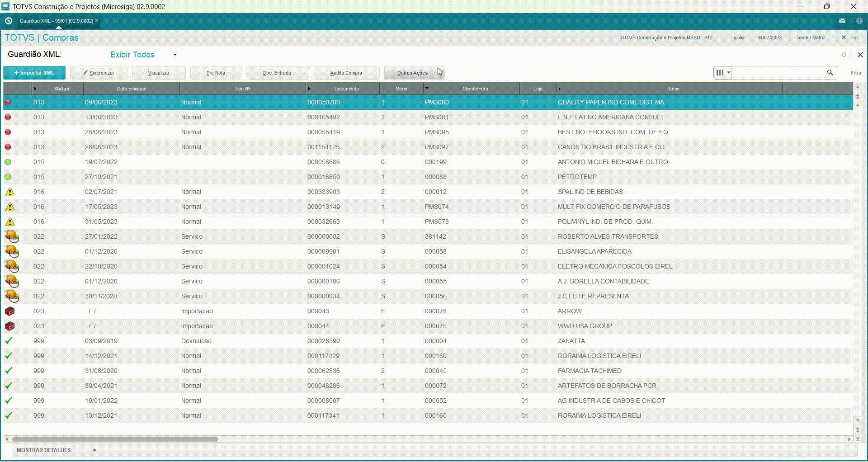The height and width of the screenshot is (462, 868).
Task: Click service helmet icon for A.J. BORELLA CONTABILIDADE
Action: coord(12,281)
